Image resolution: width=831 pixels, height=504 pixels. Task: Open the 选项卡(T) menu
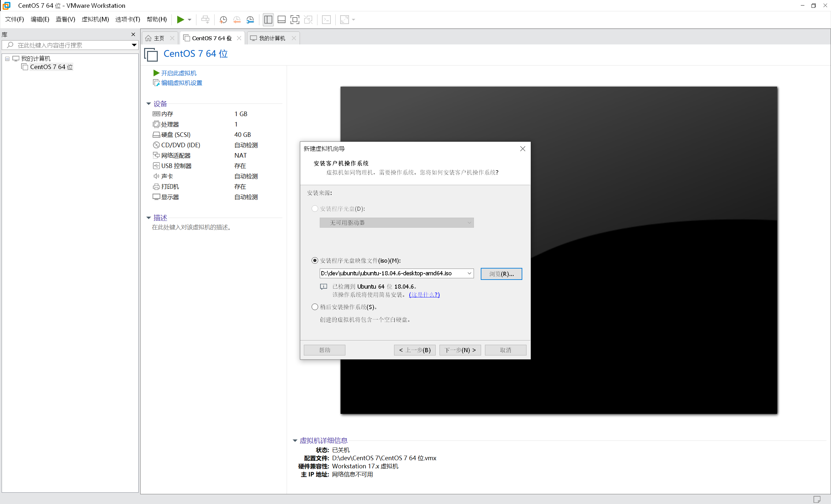pos(128,19)
